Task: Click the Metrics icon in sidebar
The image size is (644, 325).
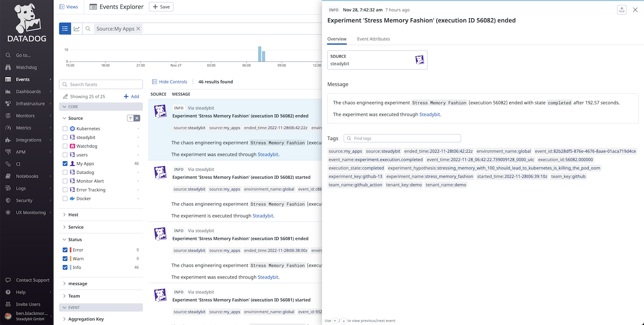Action: pos(8,128)
